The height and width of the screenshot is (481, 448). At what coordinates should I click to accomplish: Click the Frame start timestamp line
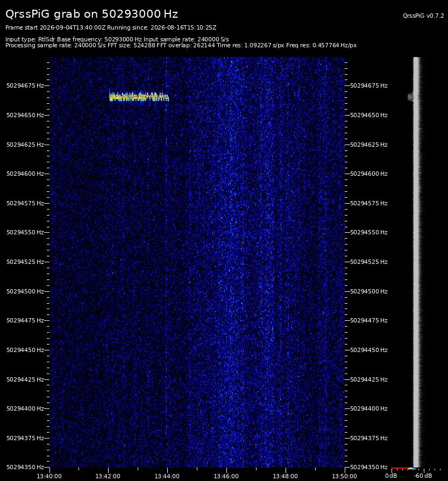111,27
